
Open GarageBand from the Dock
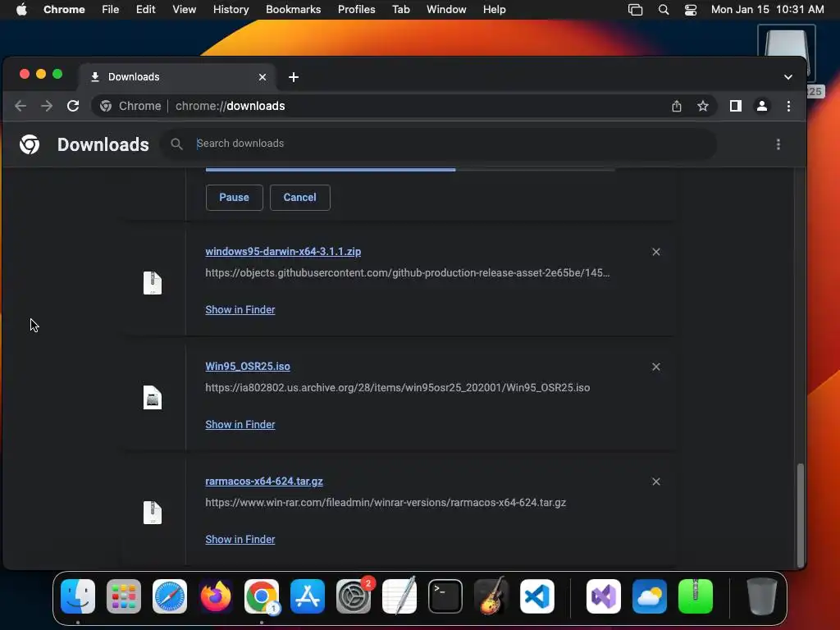(x=491, y=596)
